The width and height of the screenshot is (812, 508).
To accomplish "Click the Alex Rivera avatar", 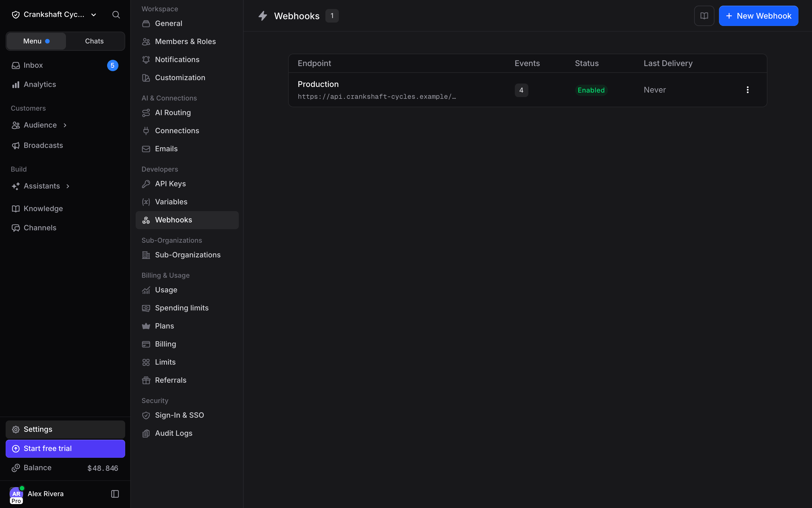I will 16,494.
